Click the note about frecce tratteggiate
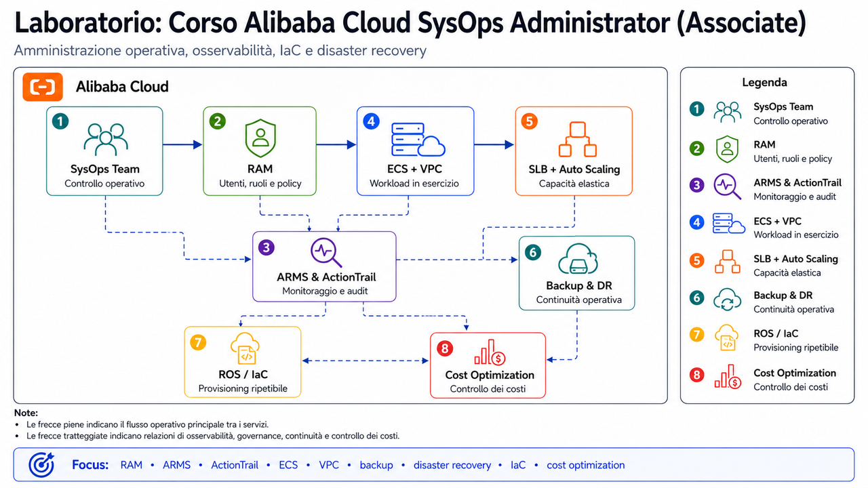868x488 pixels. 213,436
